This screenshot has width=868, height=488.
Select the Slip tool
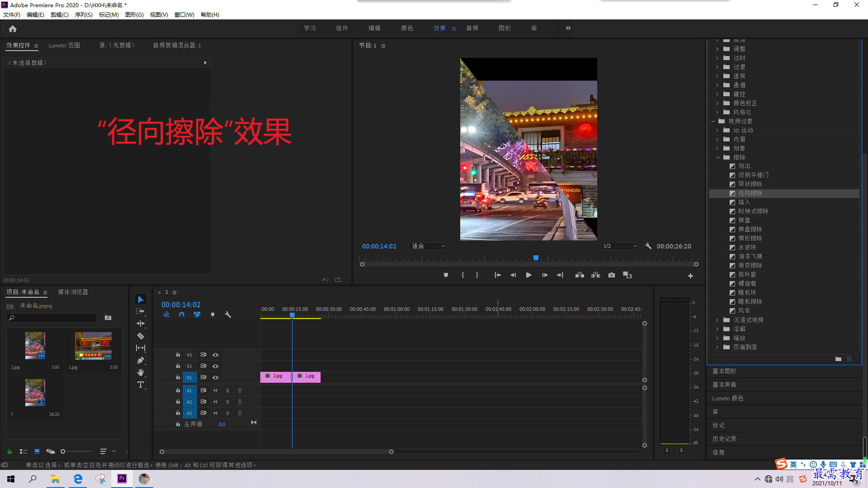tap(141, 348)
